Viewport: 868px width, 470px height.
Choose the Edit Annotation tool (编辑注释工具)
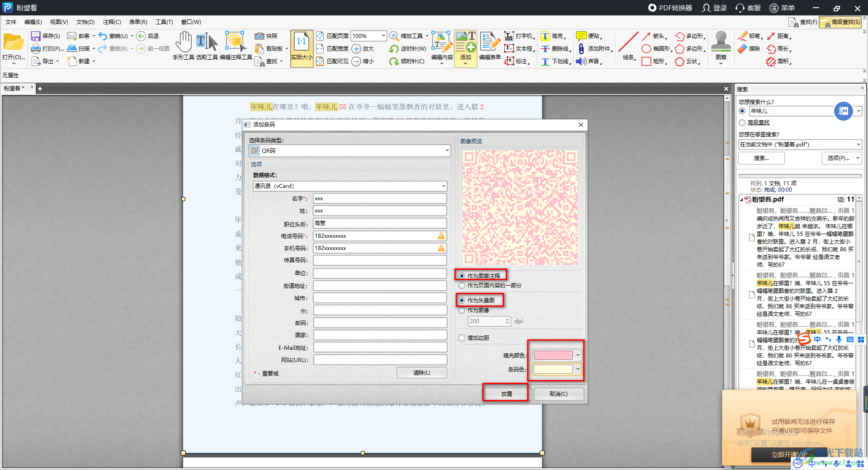[x=236, y=46]
